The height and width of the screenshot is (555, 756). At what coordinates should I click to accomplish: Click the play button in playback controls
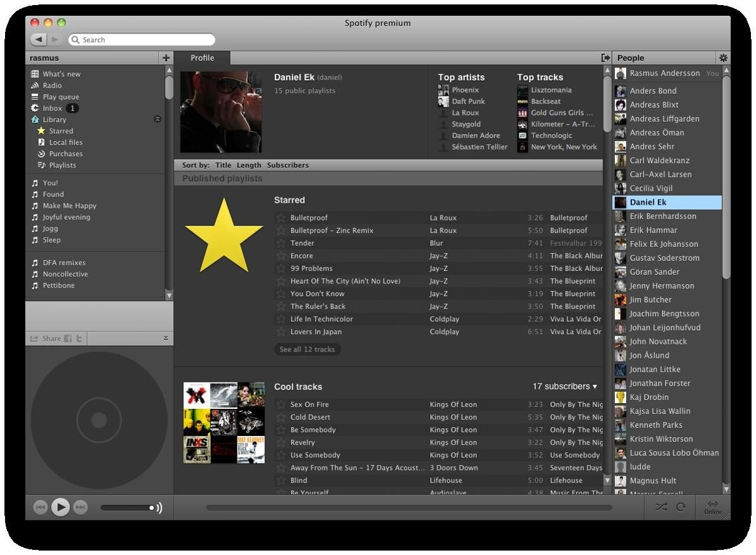[60, 507]
